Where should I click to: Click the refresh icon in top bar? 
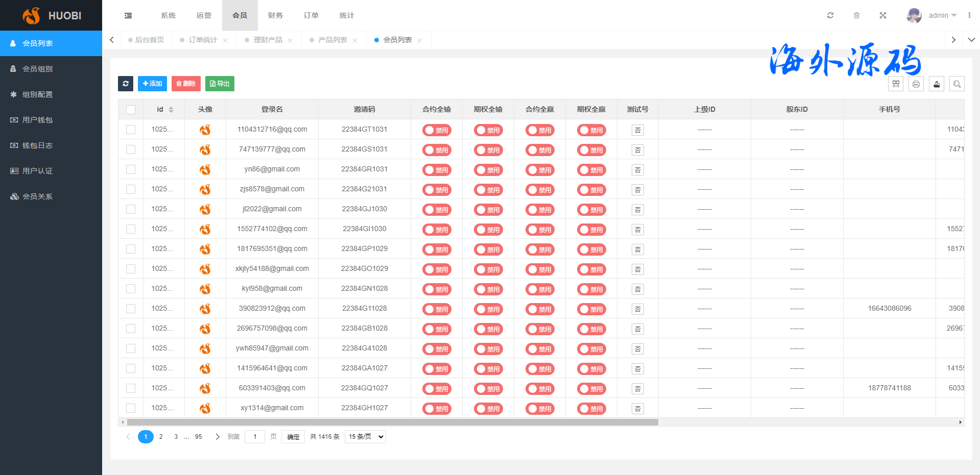tap(830, 15)
